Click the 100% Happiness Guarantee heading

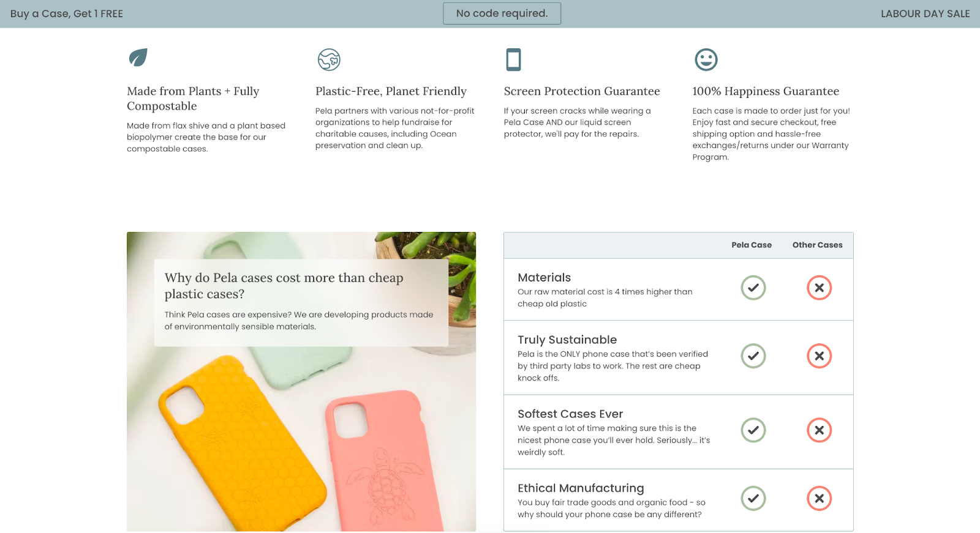point(766,91)
